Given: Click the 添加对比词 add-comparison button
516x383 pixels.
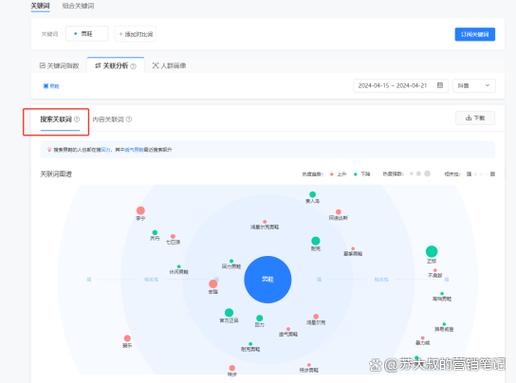Looking at the screenshot, I should (x=136, y=34).
